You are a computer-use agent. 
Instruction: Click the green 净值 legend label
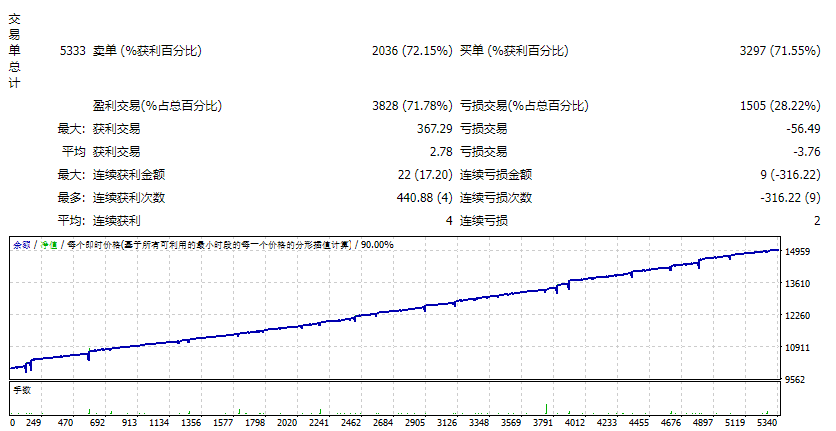[49, 245]
